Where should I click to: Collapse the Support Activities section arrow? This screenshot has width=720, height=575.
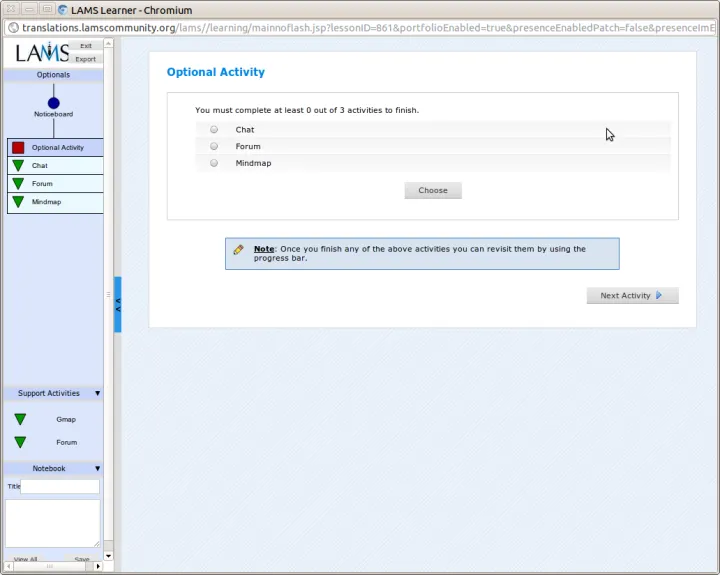pyautogui.click(x=97, y=394)
